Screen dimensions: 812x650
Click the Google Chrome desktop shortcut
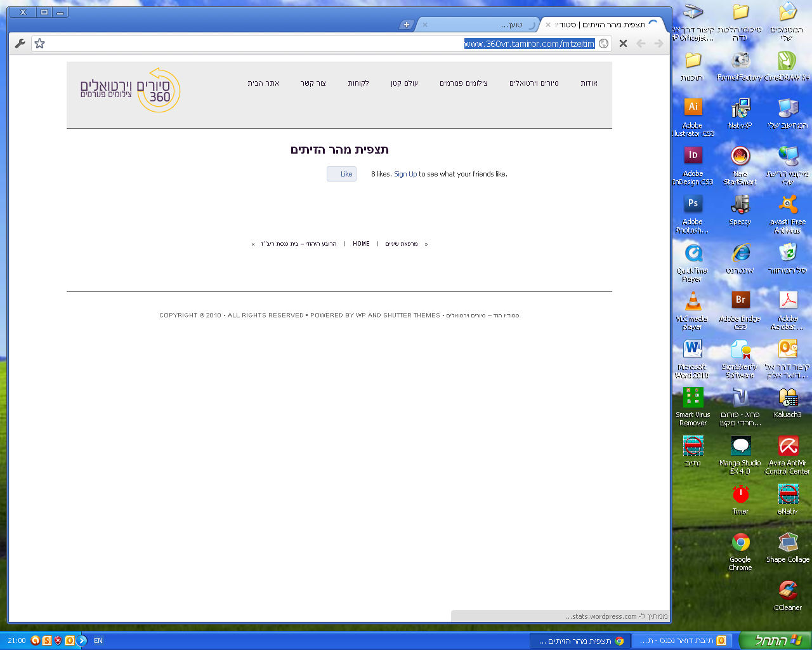click(x=740, y=552)
